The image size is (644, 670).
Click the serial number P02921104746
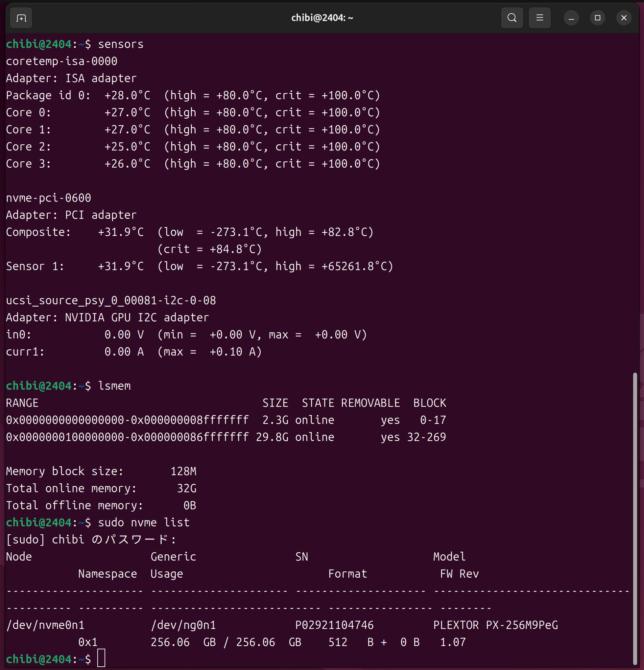pos(334,625)
